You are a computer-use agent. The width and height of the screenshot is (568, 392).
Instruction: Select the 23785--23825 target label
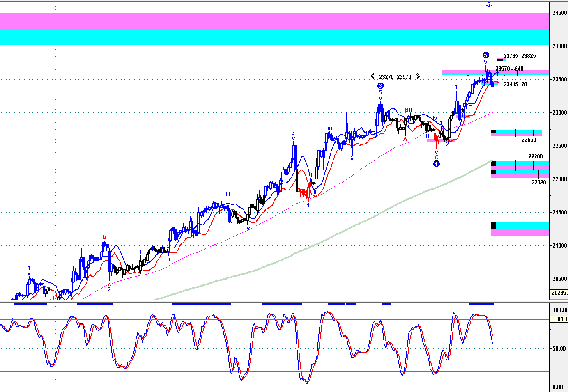coord(520,56)
